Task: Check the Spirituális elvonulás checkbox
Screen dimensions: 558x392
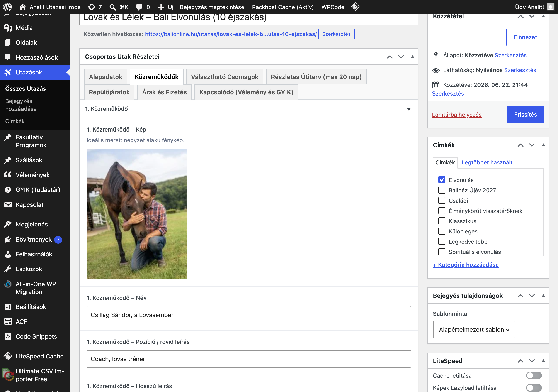Action: pos(442,252)
